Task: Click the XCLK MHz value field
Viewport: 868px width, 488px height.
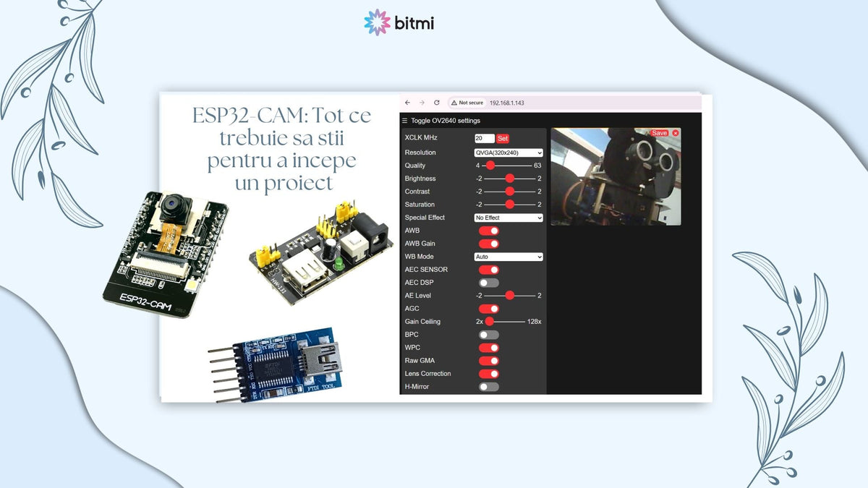Action: coord(484,138)
